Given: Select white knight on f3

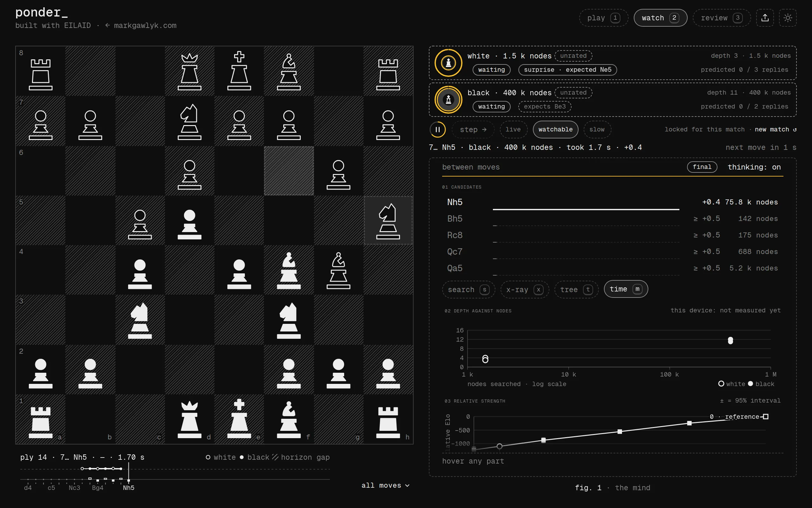Looking at the screenshot, I should [x=289, y=320].
